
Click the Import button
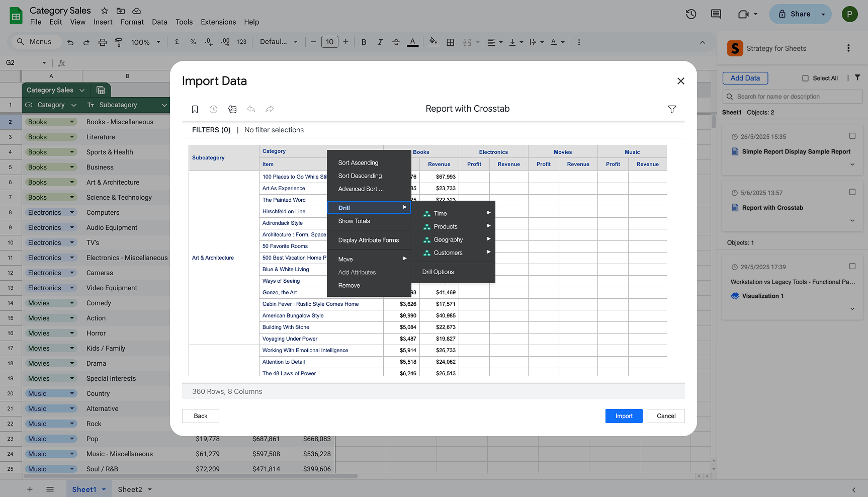624,416
